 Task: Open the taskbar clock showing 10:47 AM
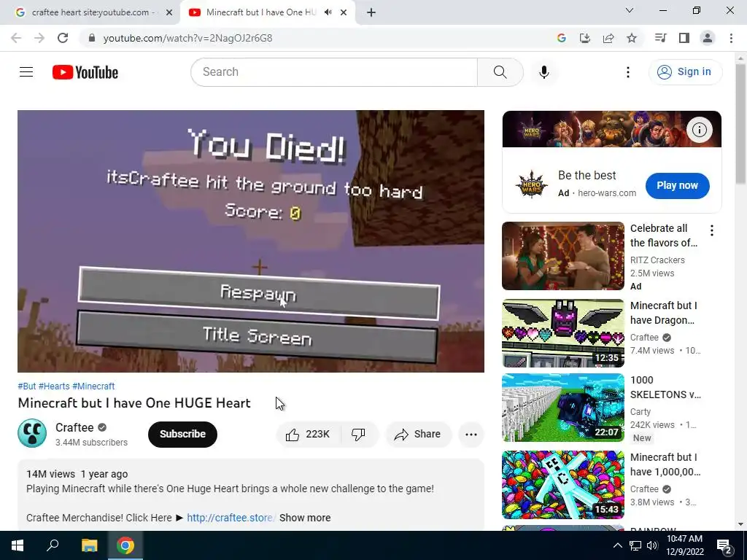coord(684,545)
